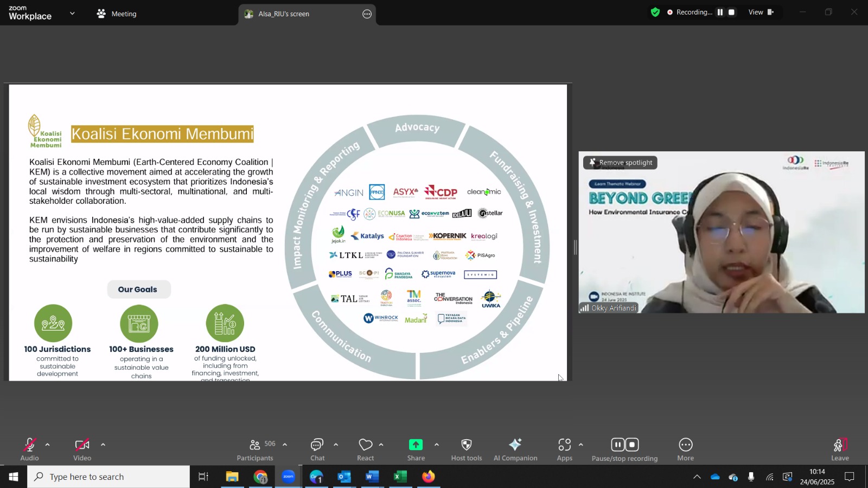This screenshot has height=488, width=868.
Task: Launch AI Companion
Action: (x=515, y=450)
